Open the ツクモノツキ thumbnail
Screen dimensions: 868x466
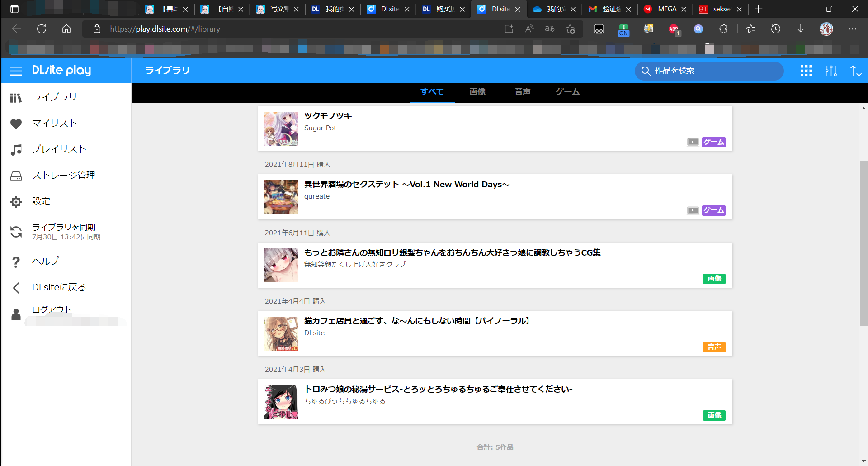pos(281,128)
